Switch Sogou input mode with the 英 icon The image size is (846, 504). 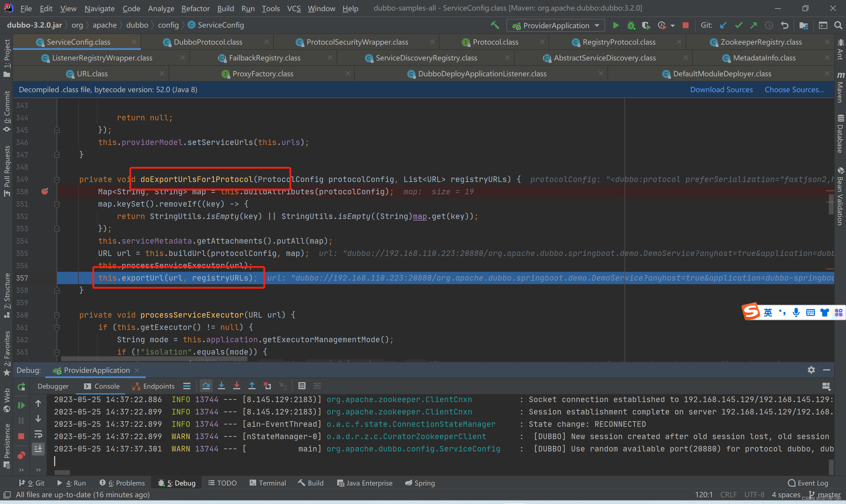point(768,312)
